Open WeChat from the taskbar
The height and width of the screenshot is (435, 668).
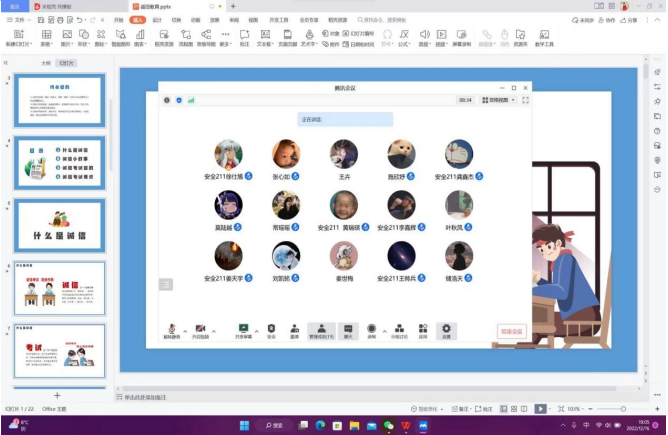click(x=389, y=425)
